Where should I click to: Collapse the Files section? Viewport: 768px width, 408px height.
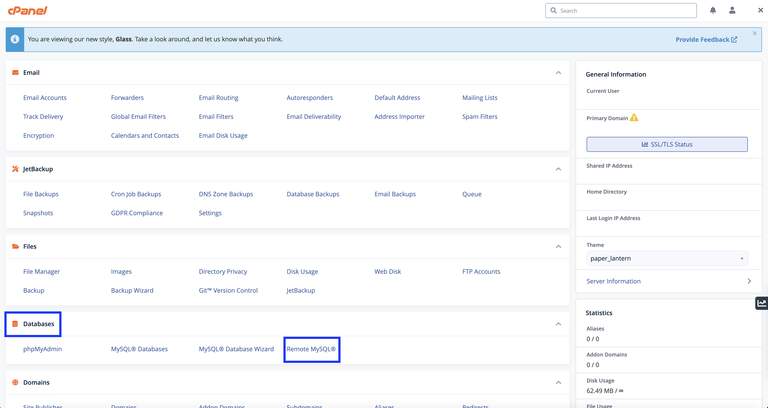coord(558,246)
